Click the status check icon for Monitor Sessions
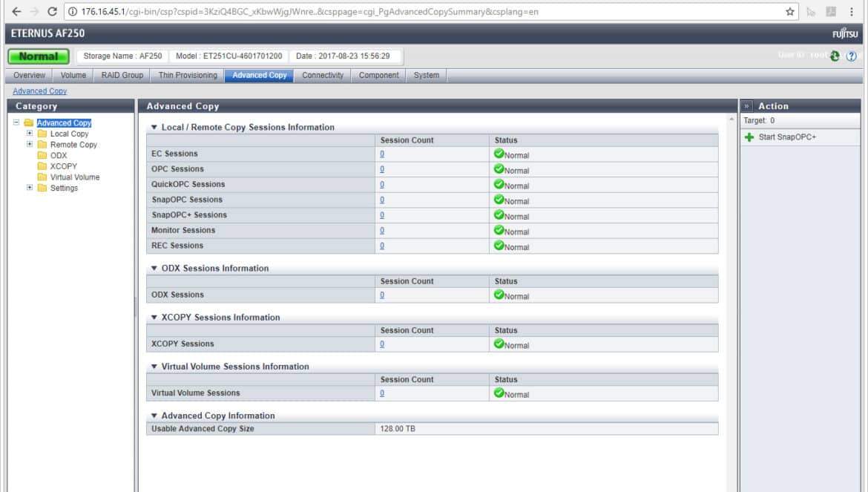868x492 pixels. click(x=499, y=229)
